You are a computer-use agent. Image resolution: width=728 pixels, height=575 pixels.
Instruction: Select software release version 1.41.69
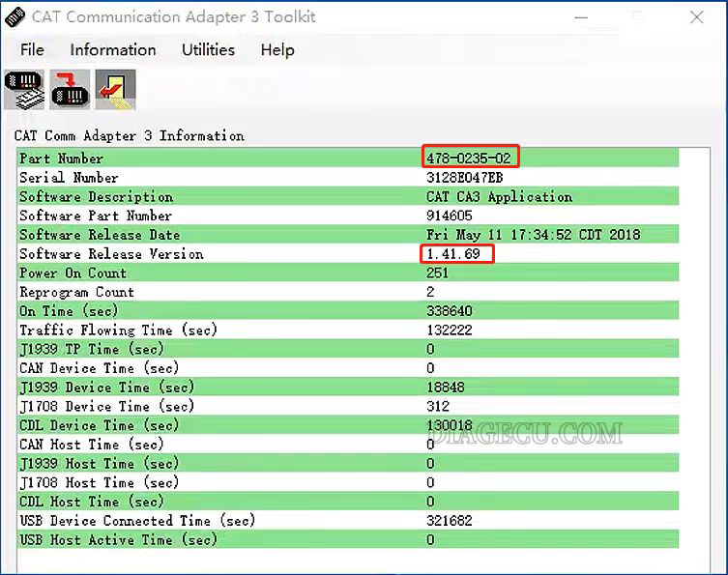pyautogui.click(x=453, y=254)
